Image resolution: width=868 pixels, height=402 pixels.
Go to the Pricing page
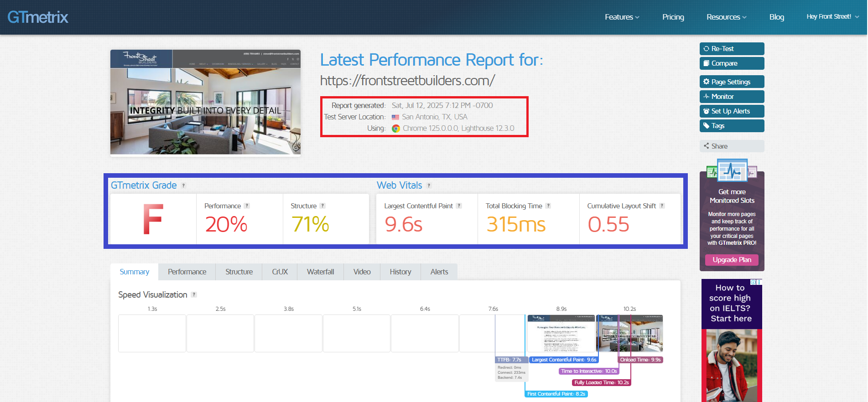673,17
